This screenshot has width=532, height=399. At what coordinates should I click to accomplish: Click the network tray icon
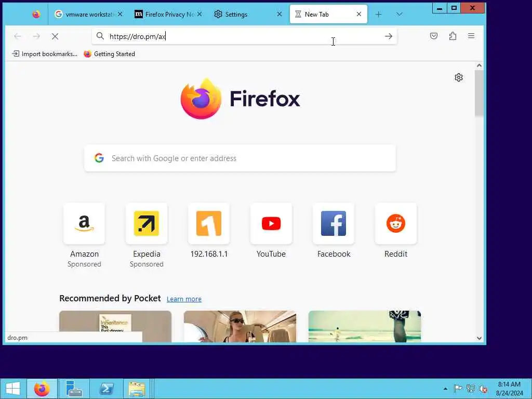[x=470, y=389]
